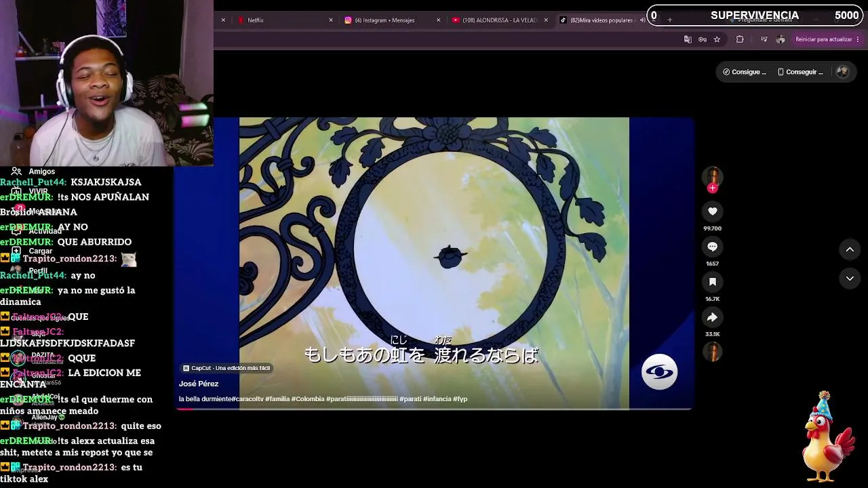Click chat message 'KSJAKJSKAJSA' by Rachell_Put44
868x488 pixels.
click(106, 182)
